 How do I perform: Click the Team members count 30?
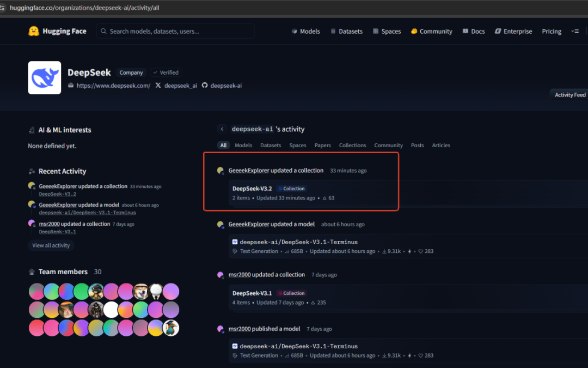tap(97, 272)
